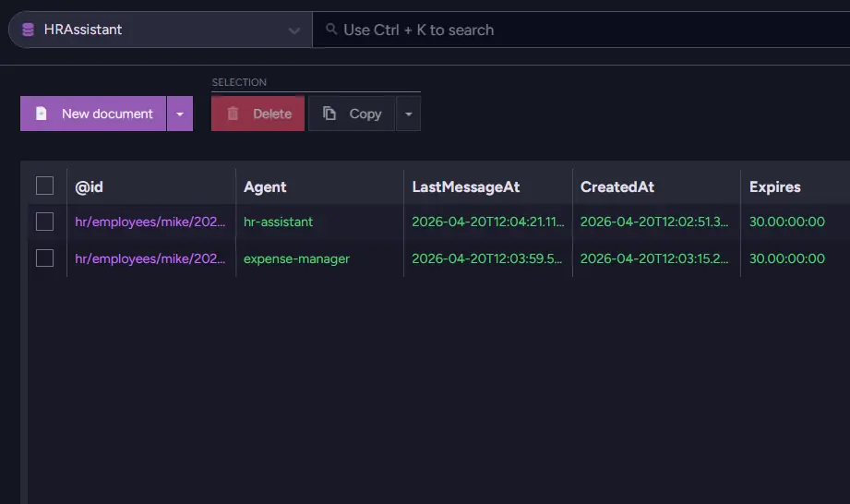Viewport: 850px width, 504px height.
Task: Click the trash icon on Delete
Action: point(233,114)
